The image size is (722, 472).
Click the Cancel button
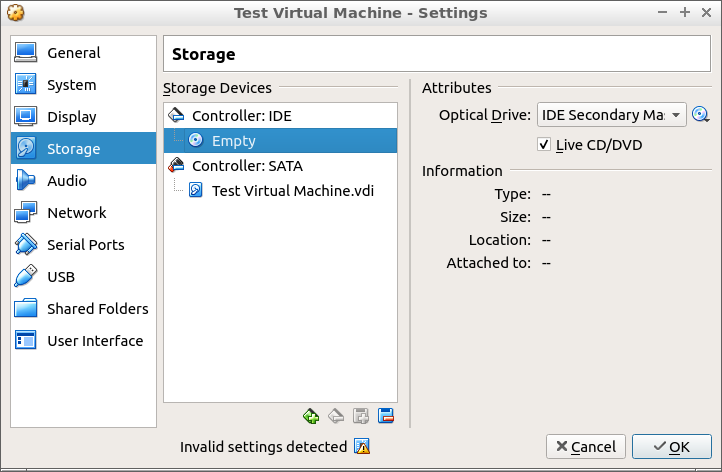pos(586,447)
